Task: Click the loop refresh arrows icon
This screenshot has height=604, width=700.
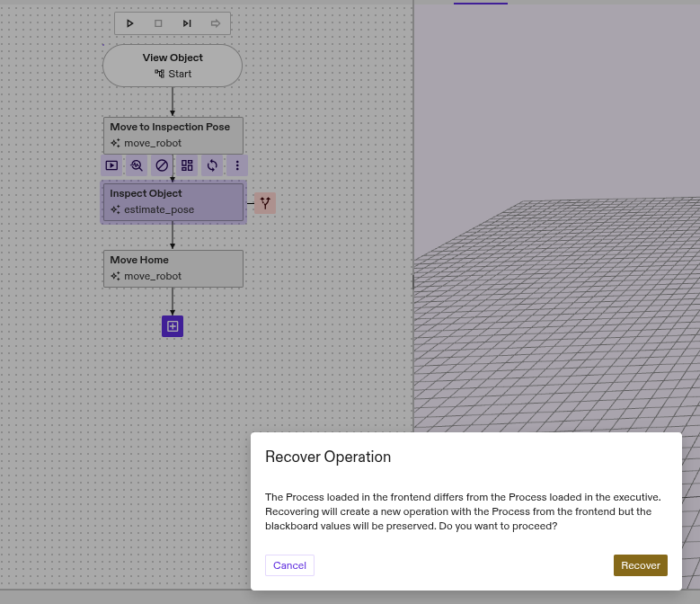Action: coord(212,165)
